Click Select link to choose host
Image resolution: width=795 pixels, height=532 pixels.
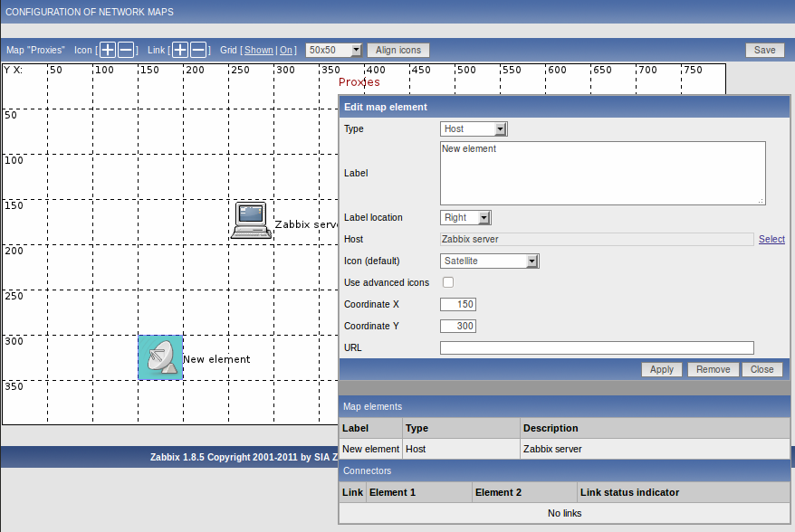click(x=771, y=239)
